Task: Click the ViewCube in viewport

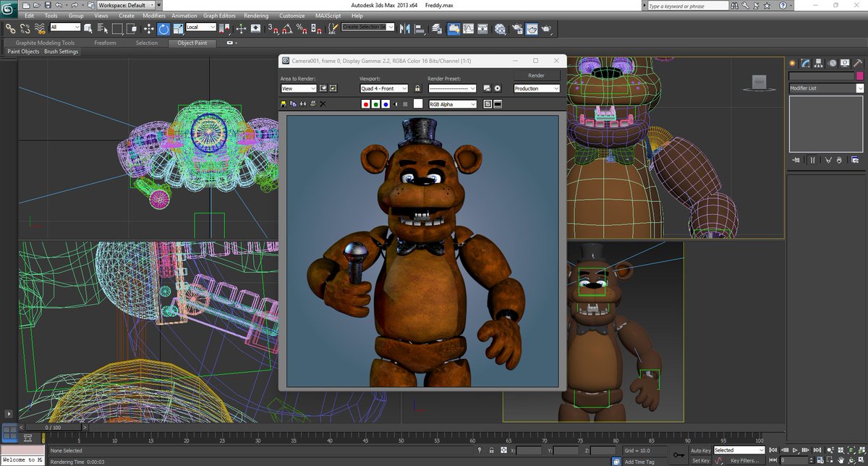Action: [x=759, y=82]
